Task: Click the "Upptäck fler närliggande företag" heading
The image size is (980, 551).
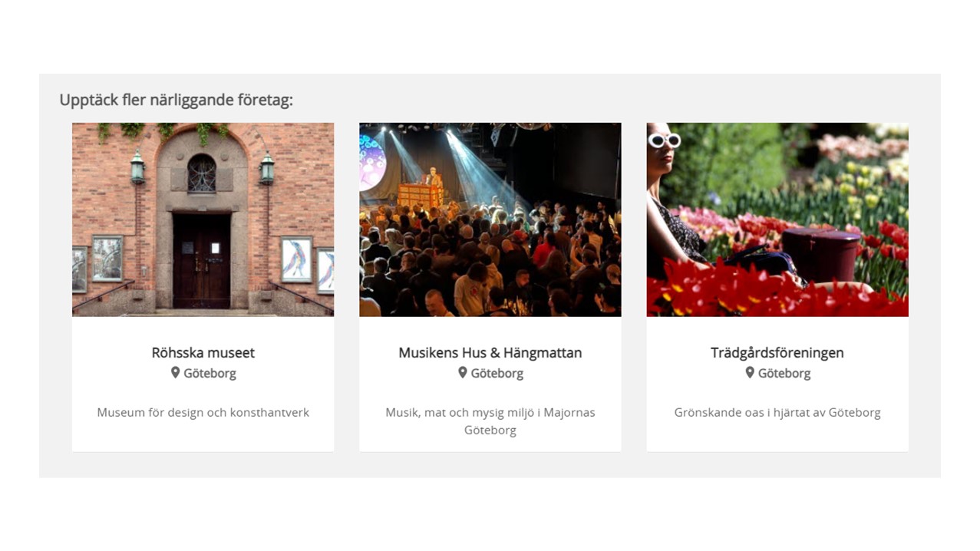Action: point(176,100)
